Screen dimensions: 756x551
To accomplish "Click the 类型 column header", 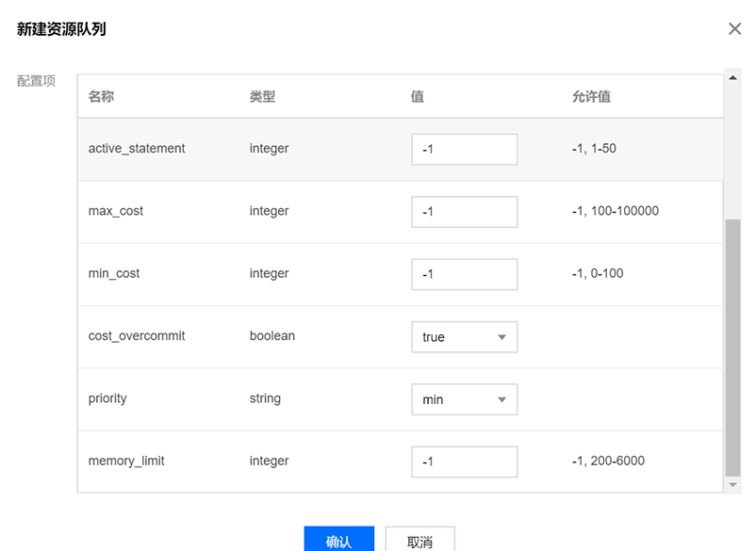I will 262,96.
